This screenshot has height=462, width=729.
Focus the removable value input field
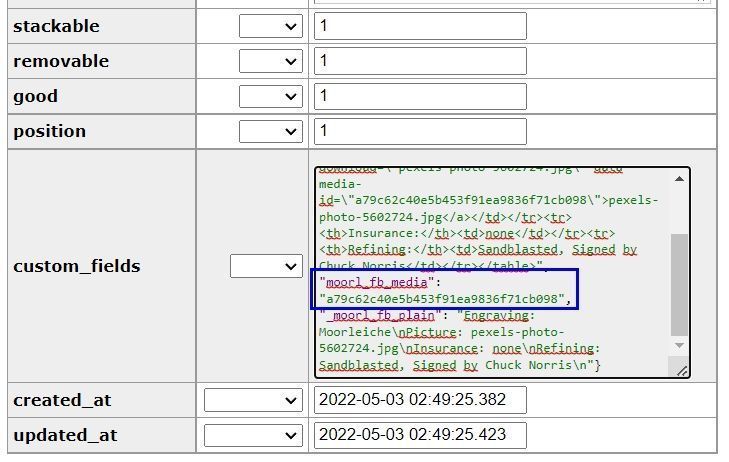420,61
